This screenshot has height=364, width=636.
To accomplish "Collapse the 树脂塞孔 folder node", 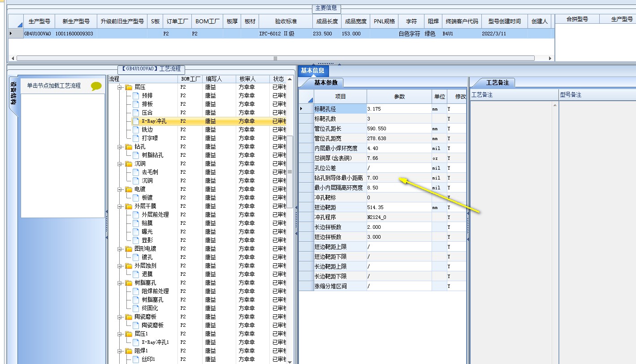I will 120,283.
